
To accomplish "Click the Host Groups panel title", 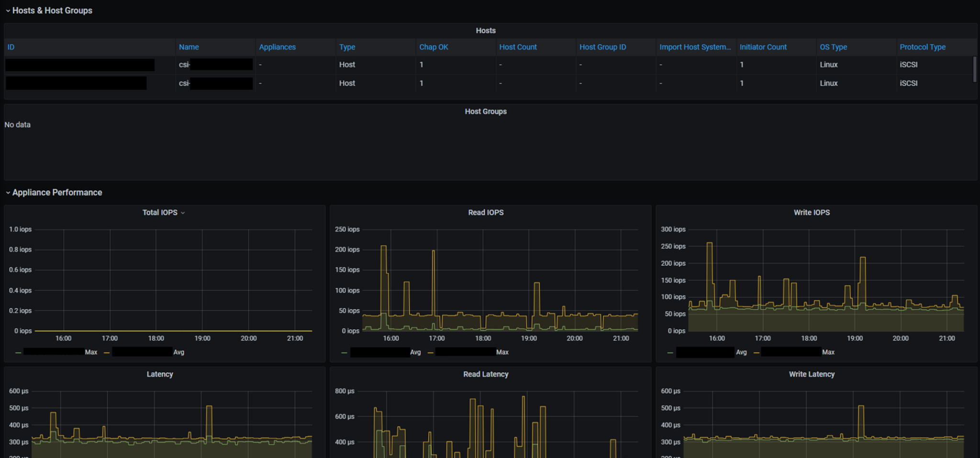I will point(485,111).
